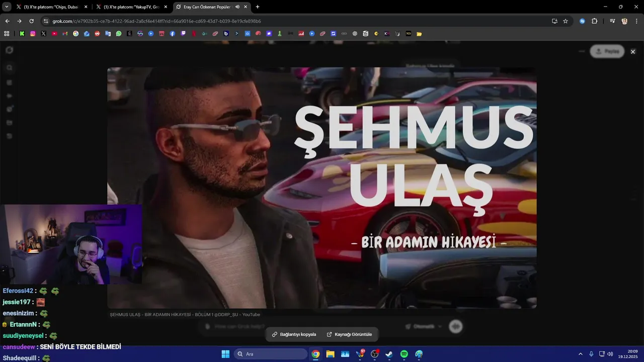Open the Otomatik model dropdown
644x362 pixels.
point(424,326)
